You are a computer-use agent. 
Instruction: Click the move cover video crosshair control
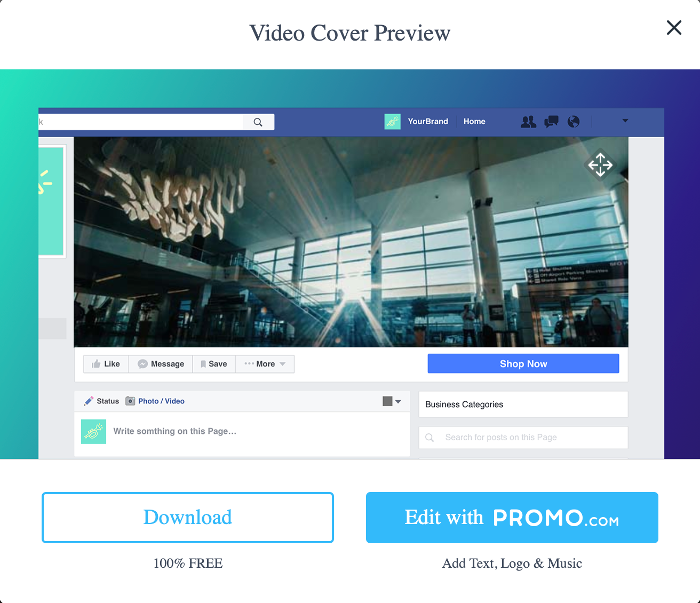click(601, 165)
